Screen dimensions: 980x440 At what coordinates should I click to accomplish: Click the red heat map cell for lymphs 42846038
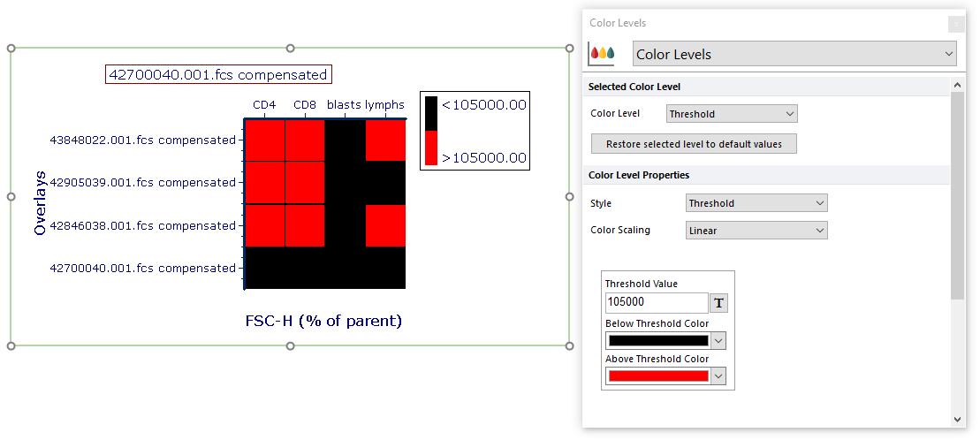click(x=385, y=225)
